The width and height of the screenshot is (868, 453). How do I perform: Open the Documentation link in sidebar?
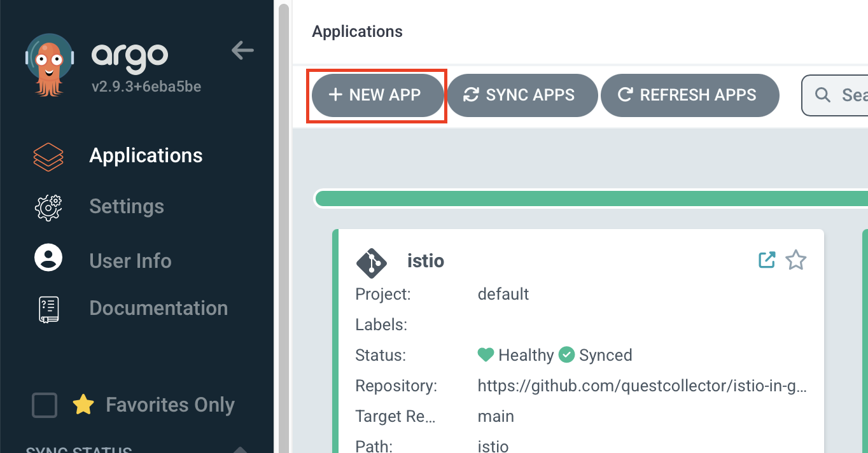(x=158, y=309)
